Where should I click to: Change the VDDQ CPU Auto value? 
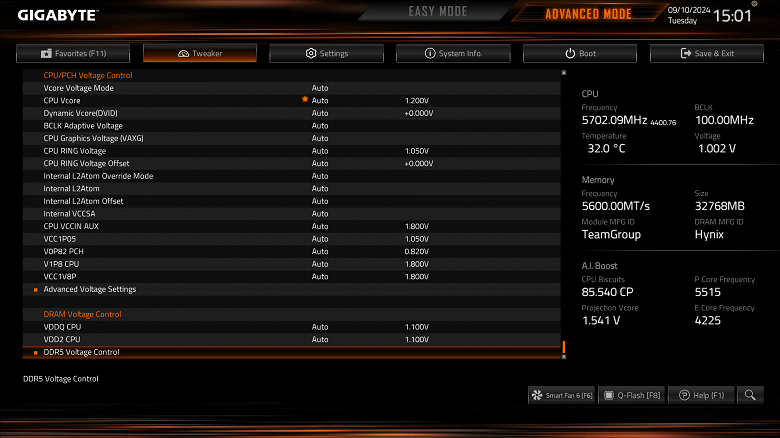click(320, 327)
